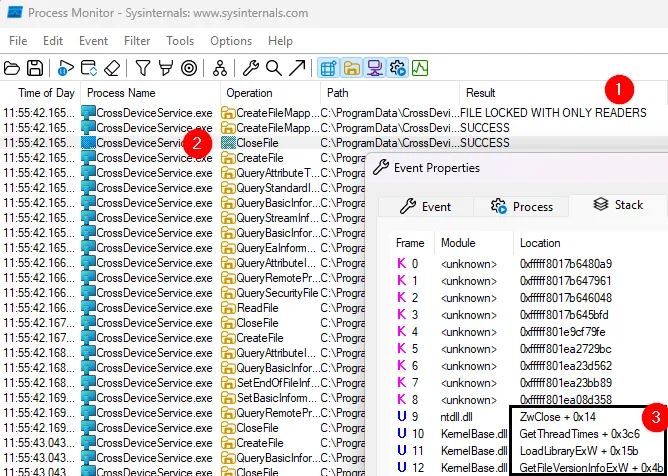The image size is (668, 476).
Task: Toggle the Autoscroll icon
Action: pos(89,68)
